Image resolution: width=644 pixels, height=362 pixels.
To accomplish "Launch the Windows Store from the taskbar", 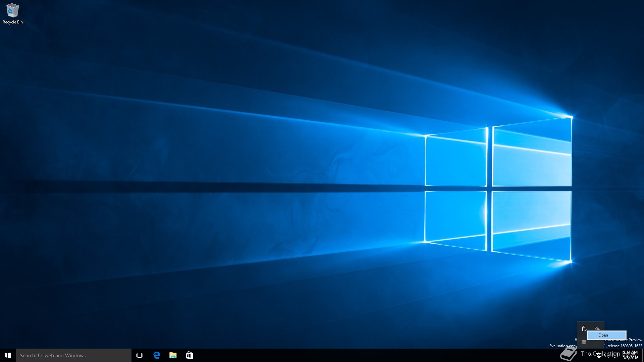I will click(189, 355).
